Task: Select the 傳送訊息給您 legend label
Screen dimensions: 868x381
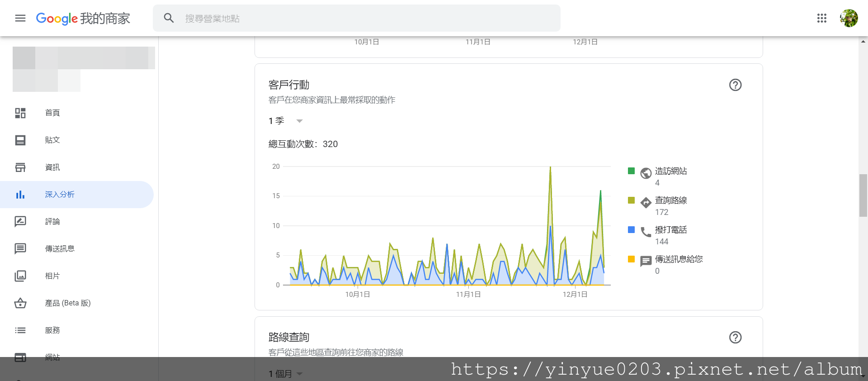Action: tap(679, 259)
